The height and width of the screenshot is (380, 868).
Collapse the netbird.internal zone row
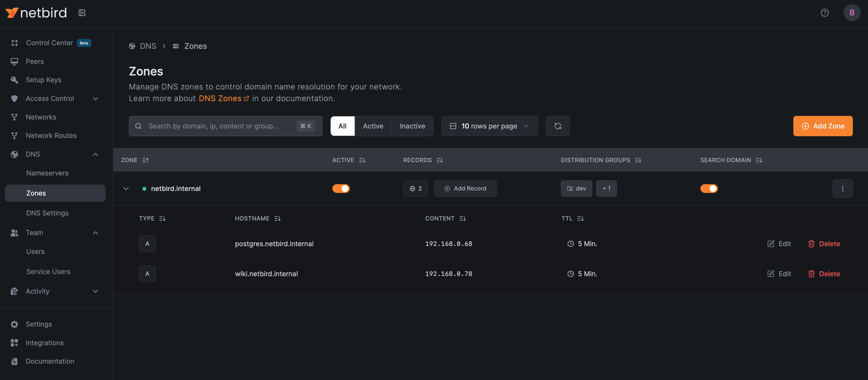coord(126,189)
